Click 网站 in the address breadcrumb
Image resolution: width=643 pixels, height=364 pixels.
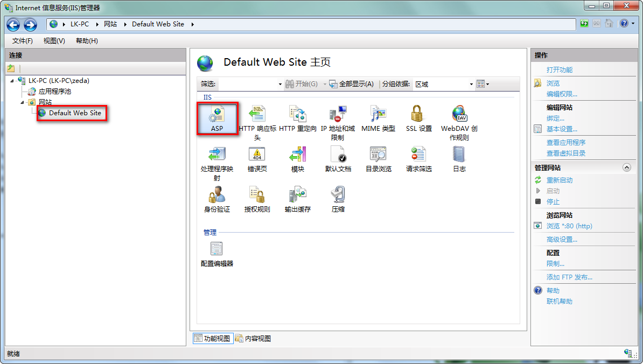[x=110, y=24]
